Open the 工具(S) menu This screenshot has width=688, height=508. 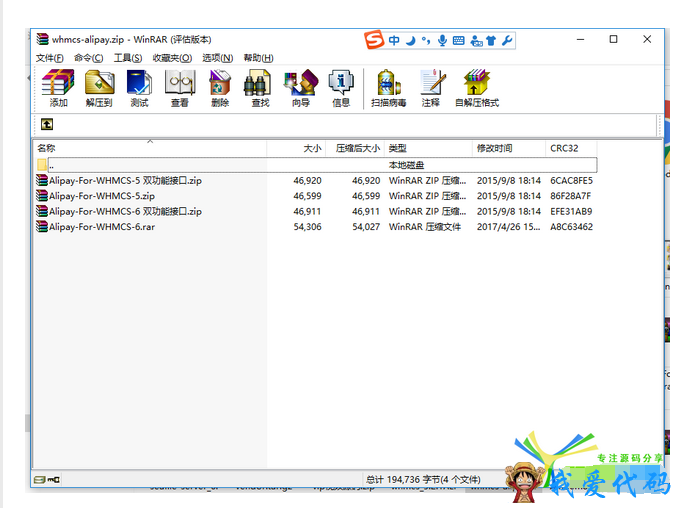coord(128,58)
